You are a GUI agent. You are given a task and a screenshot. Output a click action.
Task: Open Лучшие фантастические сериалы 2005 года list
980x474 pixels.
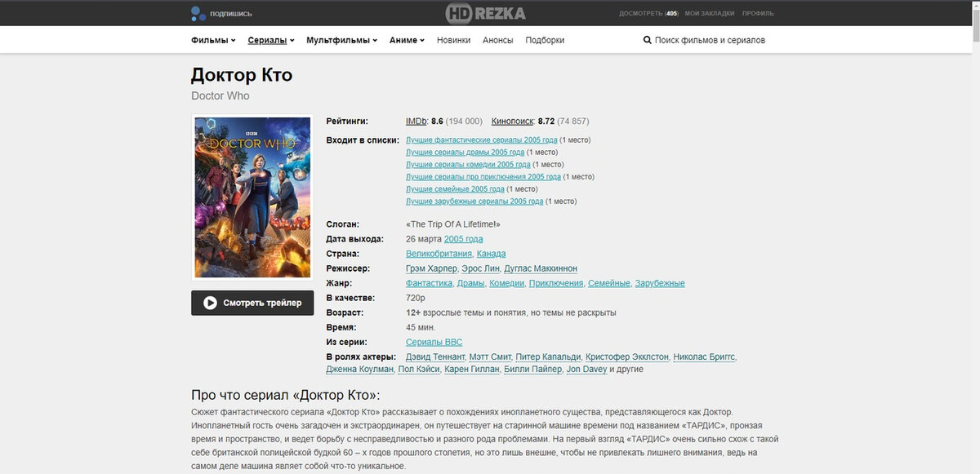481,140
